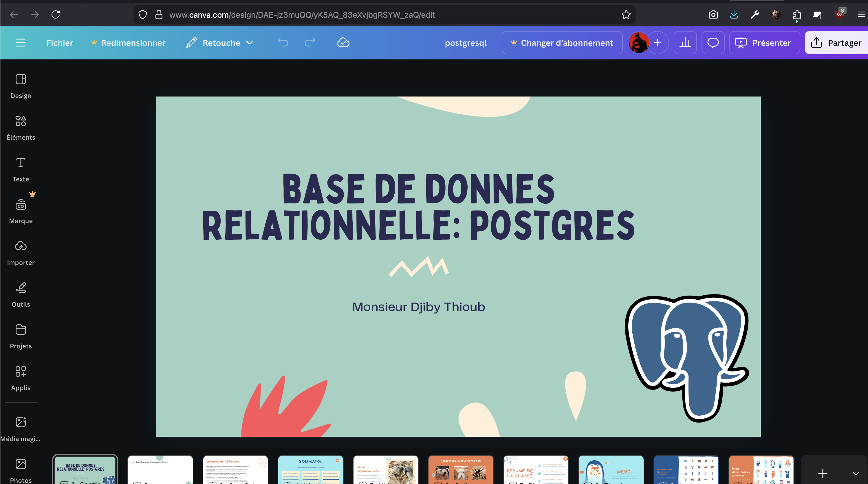
Task: Expand the chevron next to add page
Action: point(855,473)
